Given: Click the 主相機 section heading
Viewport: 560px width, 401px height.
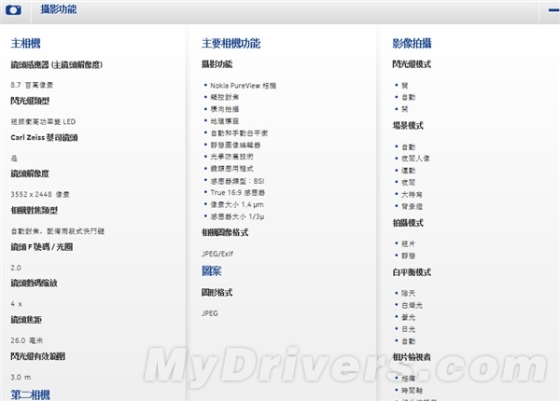Looking at the screenshot, I should [26, 44].
